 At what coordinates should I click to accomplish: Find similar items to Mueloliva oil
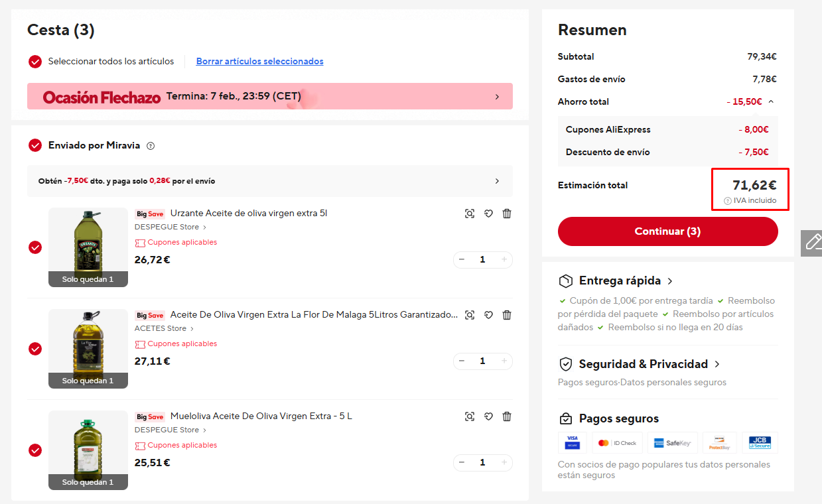(x=470, y=416)
